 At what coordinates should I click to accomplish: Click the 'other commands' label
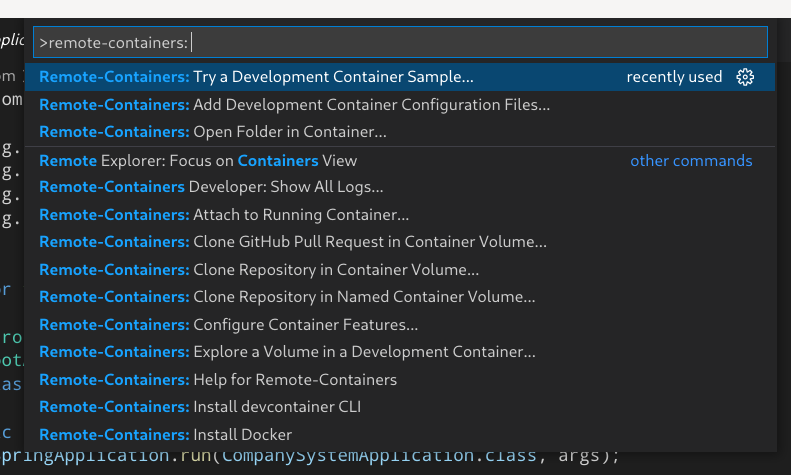(691, 161)
